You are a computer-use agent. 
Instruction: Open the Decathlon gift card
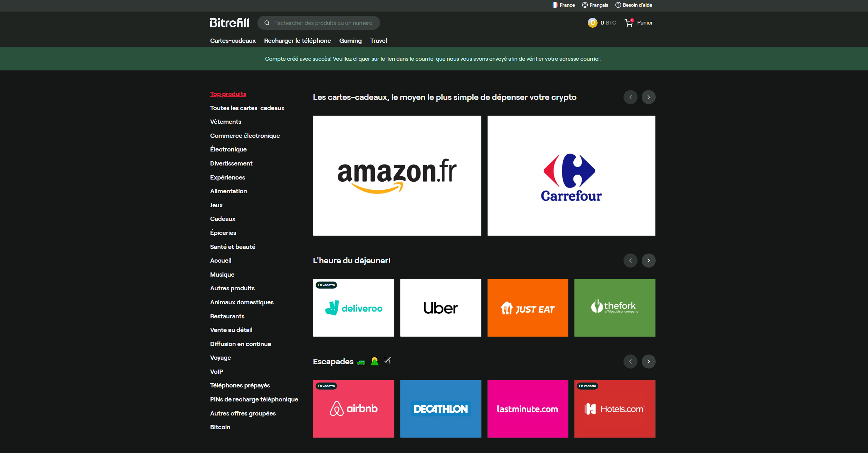441,409
